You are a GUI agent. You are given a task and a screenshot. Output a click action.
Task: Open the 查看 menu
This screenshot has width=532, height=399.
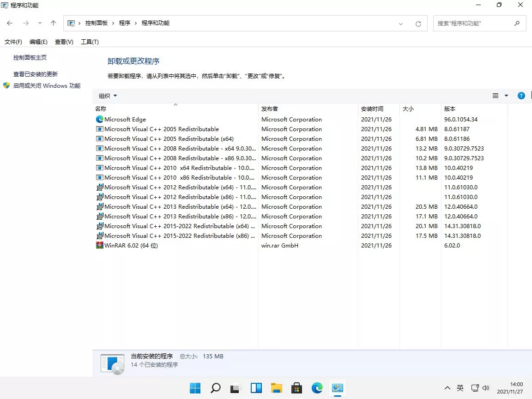(64, 42)
